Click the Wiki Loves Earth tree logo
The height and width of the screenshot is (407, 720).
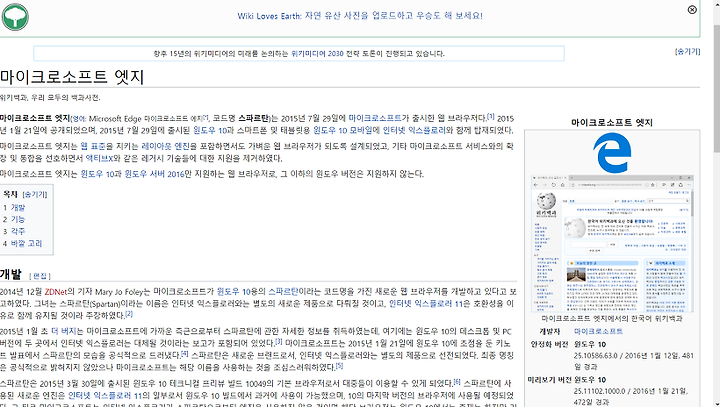15,17
